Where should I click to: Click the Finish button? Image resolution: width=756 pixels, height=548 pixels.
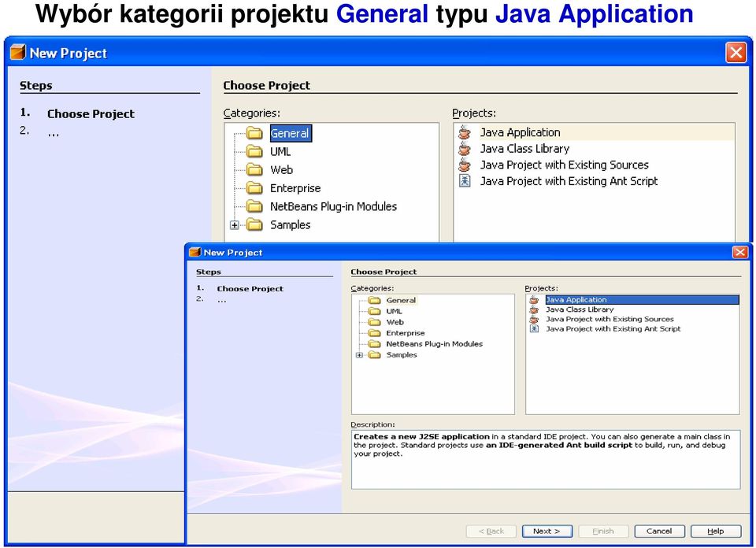click(x=603, y=531)
